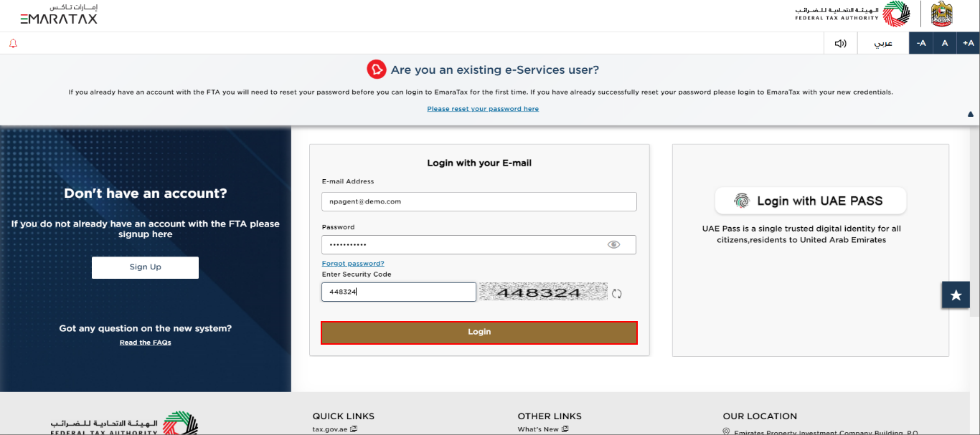Collapse the existing e-Services user banner
Image resolution: width=980 pixels, height=435 pixels.
[x=971, y=114]
